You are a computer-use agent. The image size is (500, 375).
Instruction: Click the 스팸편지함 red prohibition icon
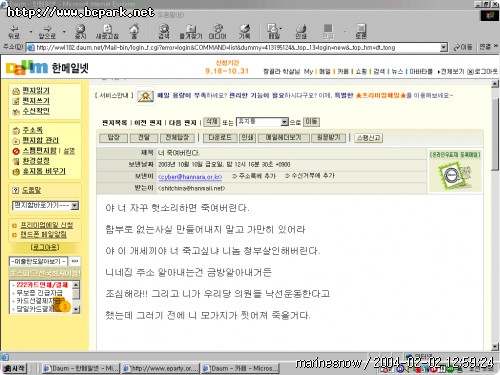coord(16,151)
